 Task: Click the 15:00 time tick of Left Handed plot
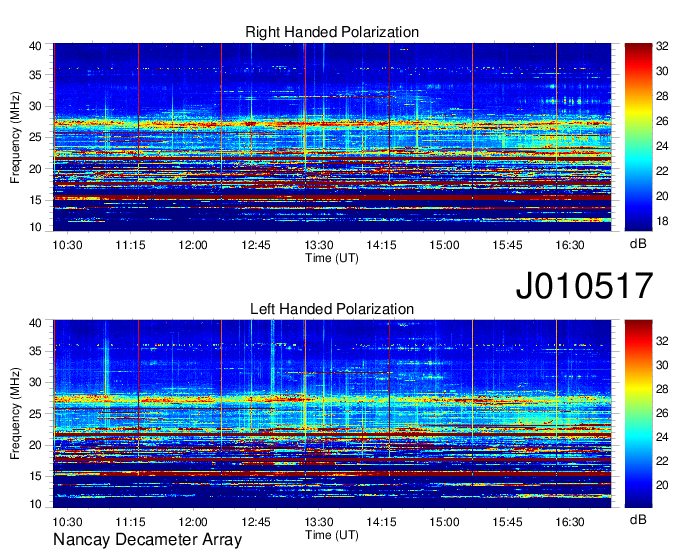click(445, 522)
